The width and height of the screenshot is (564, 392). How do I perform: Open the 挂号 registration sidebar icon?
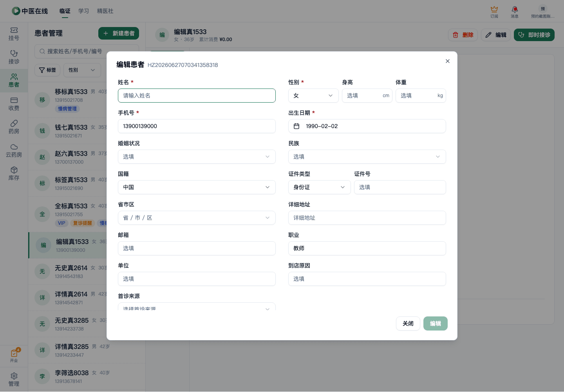[x=14, y=34]
